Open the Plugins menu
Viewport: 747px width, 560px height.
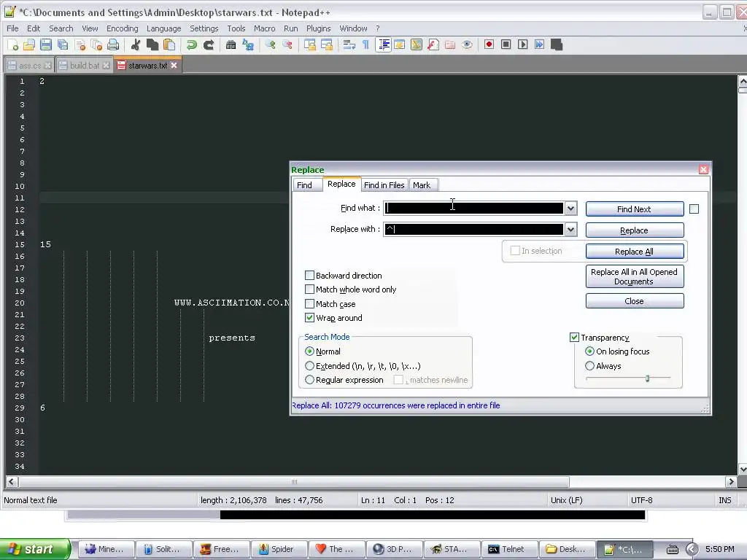point(318,28)
